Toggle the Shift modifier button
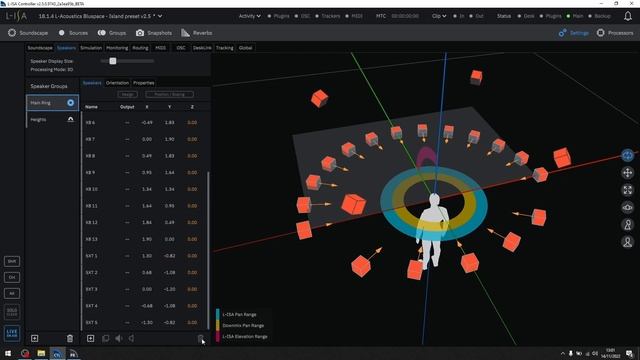 pos(12,261)
